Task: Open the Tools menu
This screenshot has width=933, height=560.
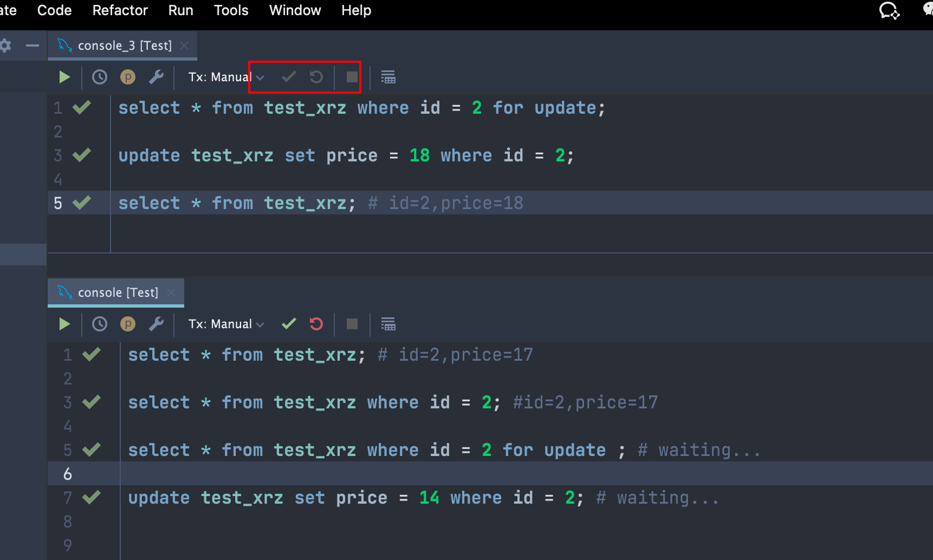Action: point(231,10)
